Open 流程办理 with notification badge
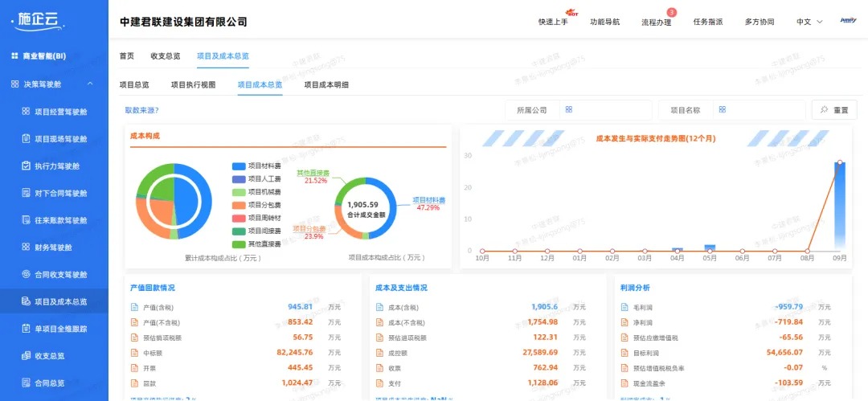The height and width of the screenshot is (401, 868). 656,22
